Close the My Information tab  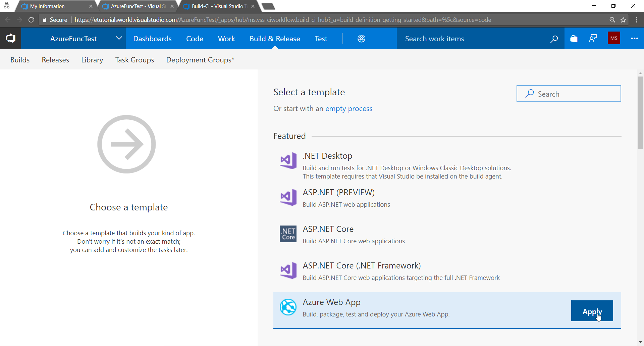pos(91,6)
